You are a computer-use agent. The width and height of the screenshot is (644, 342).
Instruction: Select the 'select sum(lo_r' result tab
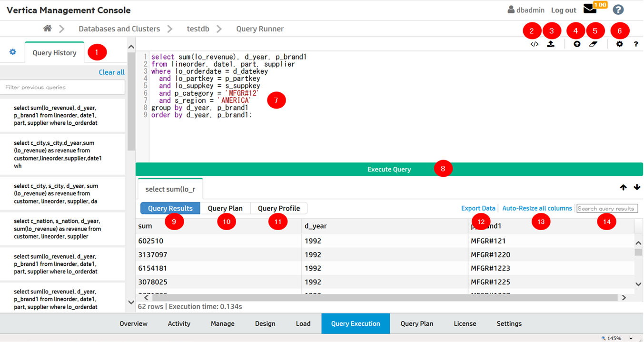click(170, 189)
